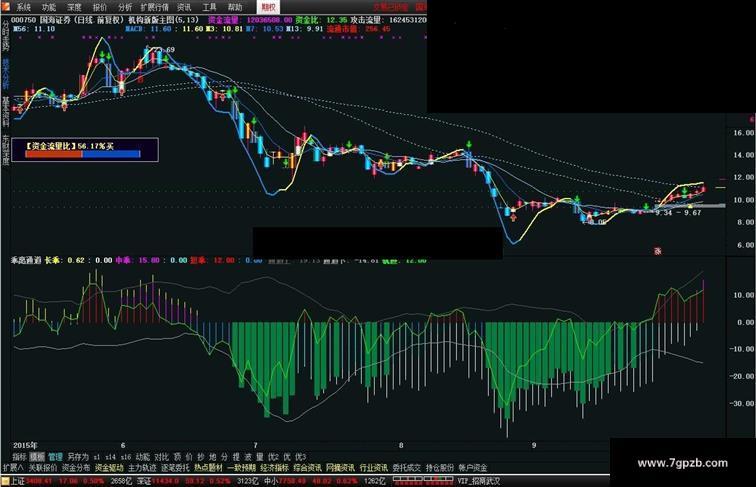The width and height of the screenshot is (756, 487).
Task: Open the 关联报价 tab
Action: (42, 468)
